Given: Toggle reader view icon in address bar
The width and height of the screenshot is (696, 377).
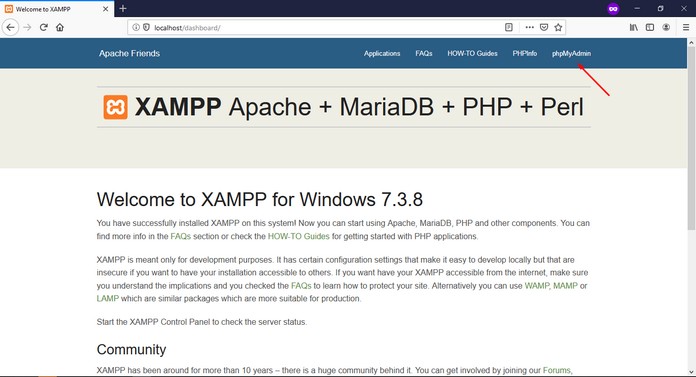Looking at the screenshot, I should coord(509,28).
